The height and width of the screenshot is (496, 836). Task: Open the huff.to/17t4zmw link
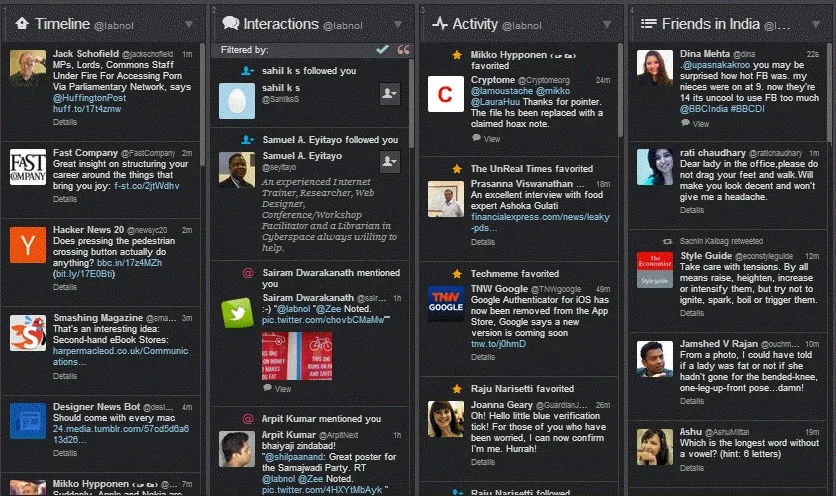(87, 109)
